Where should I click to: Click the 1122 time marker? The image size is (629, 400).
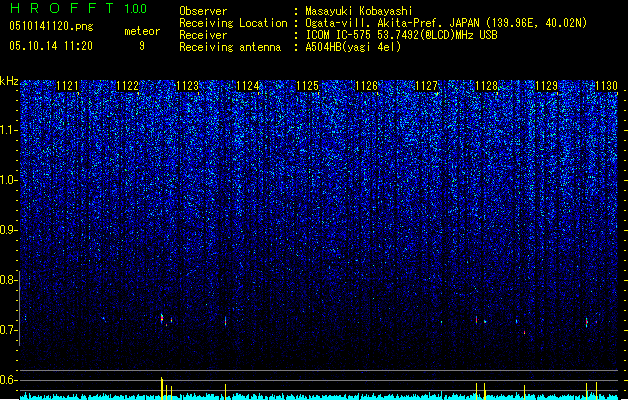pyautogui.click(x=127, y=86)
